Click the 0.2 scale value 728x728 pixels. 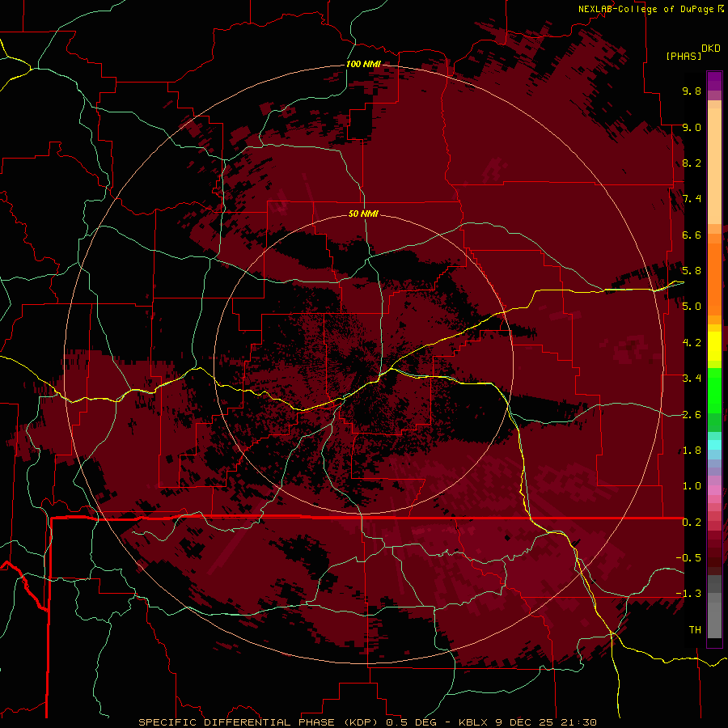click(x=692, y=523)
